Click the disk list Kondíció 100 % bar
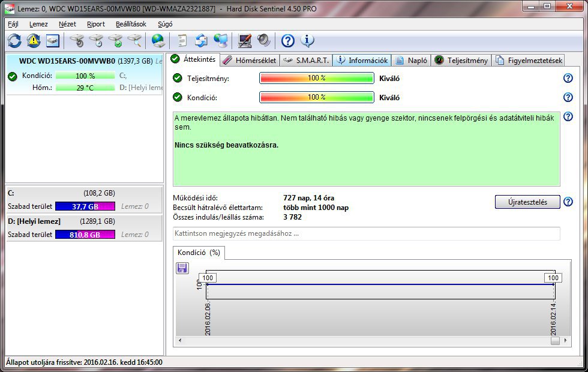This screenshot has width=588, height=372. 85,76
